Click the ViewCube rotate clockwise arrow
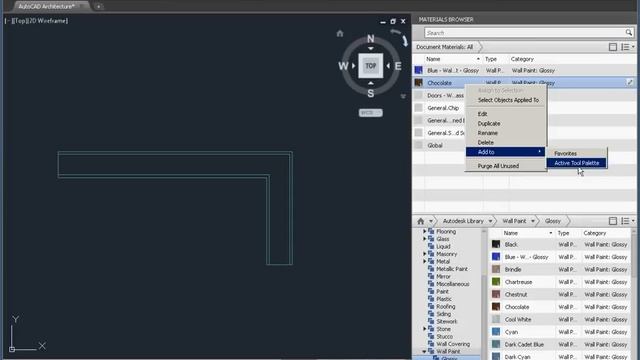Screen dimensions: 640x360 [x=404, y=40]
